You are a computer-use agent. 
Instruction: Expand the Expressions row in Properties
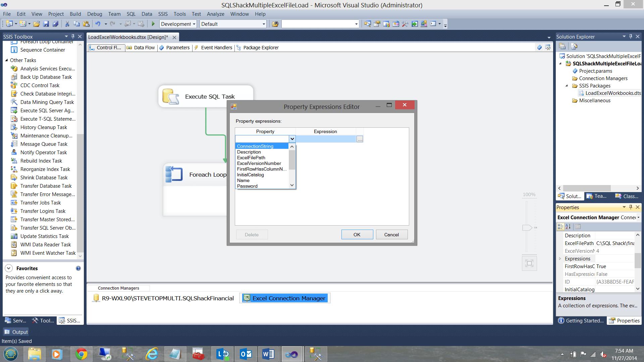(560, 258)
